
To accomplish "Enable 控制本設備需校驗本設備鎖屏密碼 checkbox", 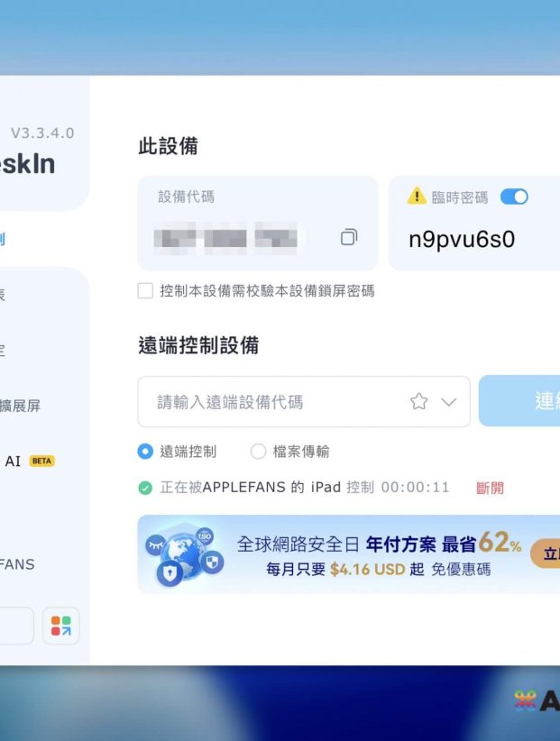I will point(145,290).
